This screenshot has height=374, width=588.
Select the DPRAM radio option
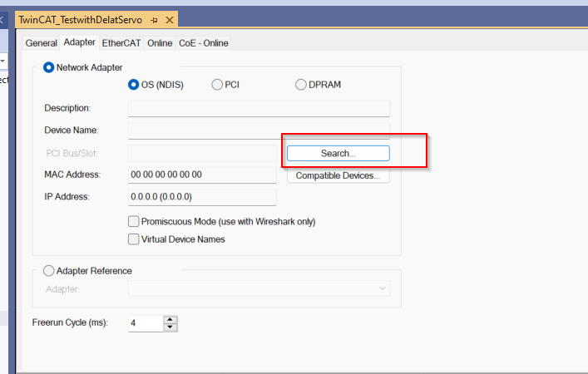click(x=301, y=85)
